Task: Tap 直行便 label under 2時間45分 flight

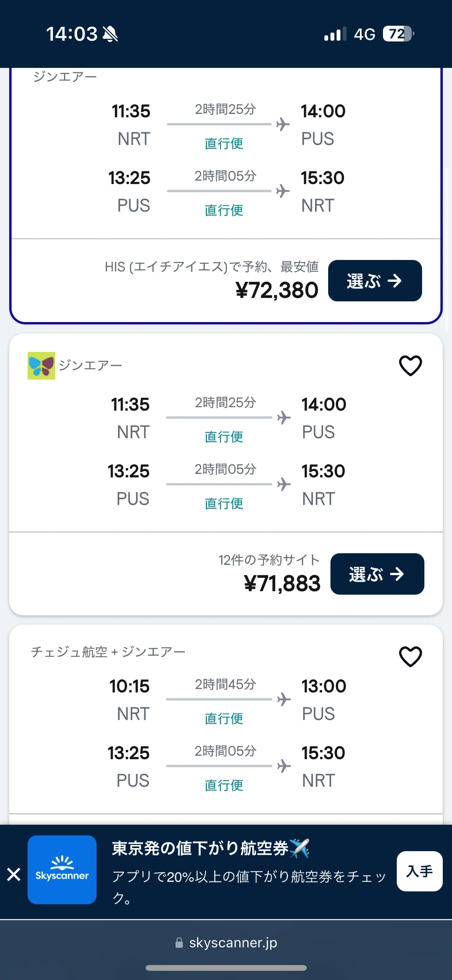Action: click(x=224, y=719)
